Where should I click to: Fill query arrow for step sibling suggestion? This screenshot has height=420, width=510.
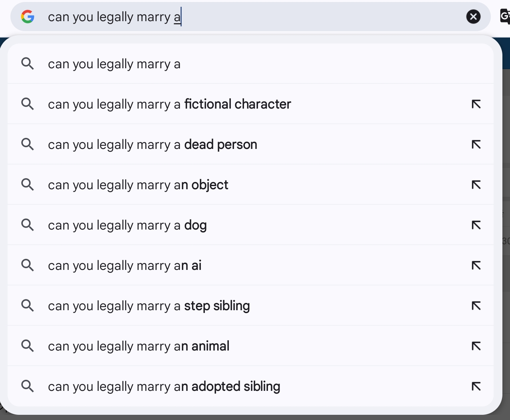click(x=476, y=306)
